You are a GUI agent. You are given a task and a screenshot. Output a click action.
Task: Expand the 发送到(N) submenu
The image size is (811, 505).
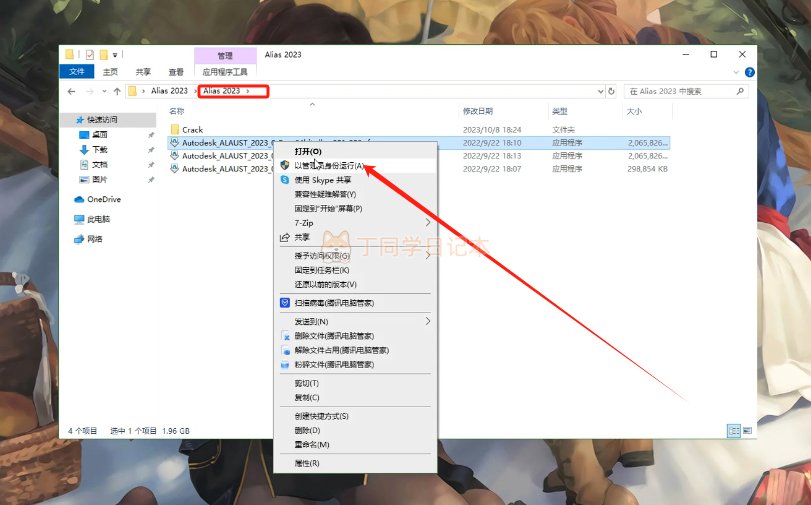[428, 321]
